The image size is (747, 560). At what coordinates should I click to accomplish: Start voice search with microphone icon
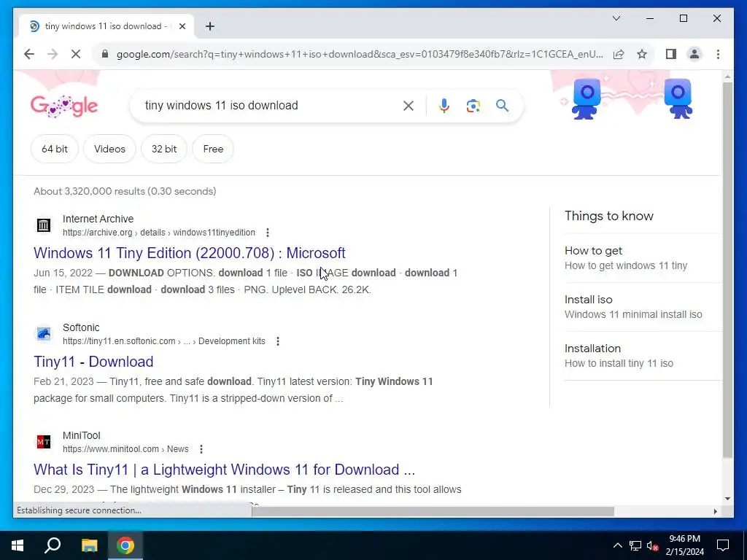tap(444, 106)
